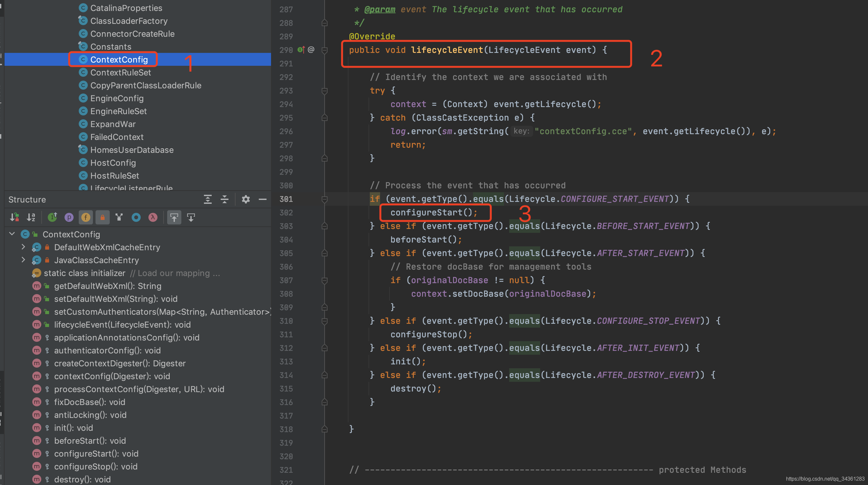868x485 pixels.
Task: Navigate to authenticatorConfig() method
Action: (107, 350)
